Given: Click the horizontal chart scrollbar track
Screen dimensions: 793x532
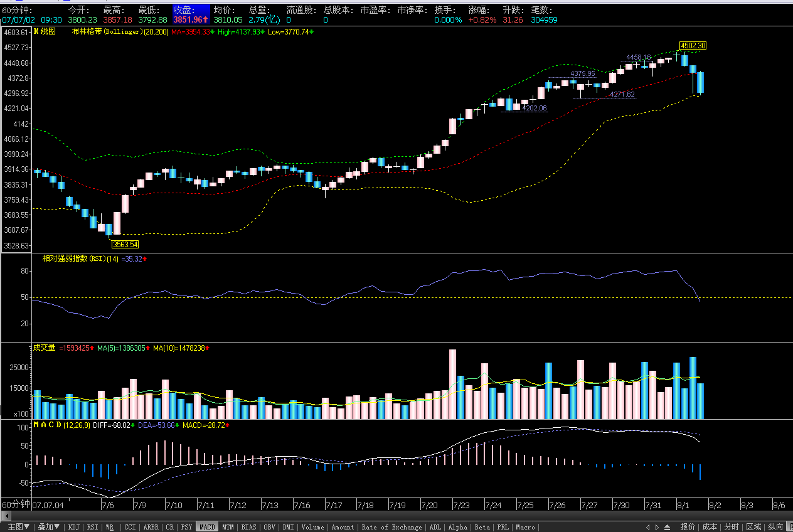Looking at the screenshot, I should pos(402,516).
